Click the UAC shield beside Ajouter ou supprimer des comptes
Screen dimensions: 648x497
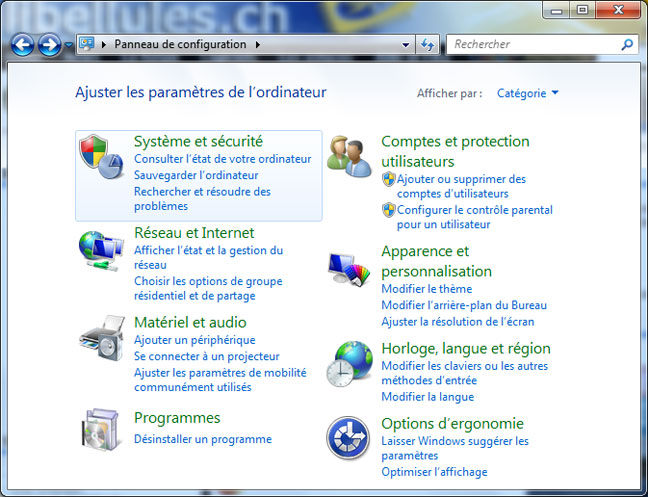(388, 179)
